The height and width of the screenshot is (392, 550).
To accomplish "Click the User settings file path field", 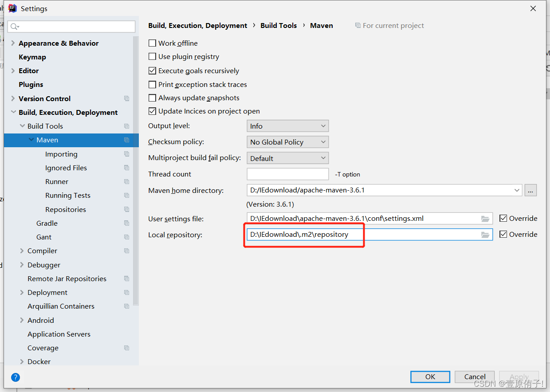I will (x=369, y=218).
